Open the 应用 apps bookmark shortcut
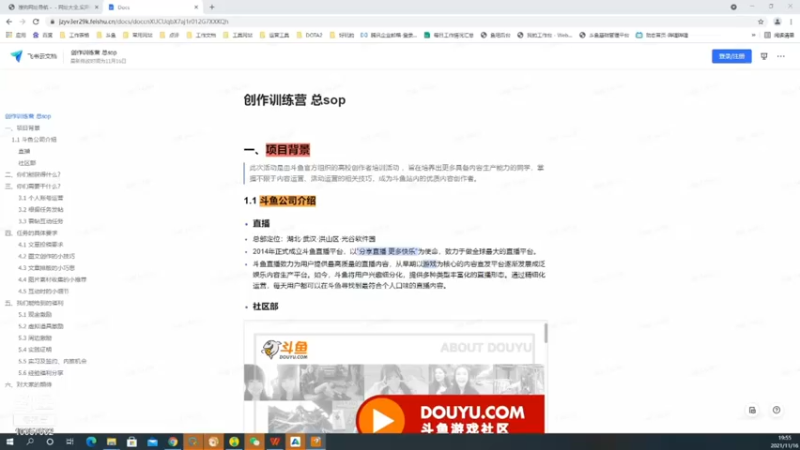The image size is (800, 450). (16, 35)
